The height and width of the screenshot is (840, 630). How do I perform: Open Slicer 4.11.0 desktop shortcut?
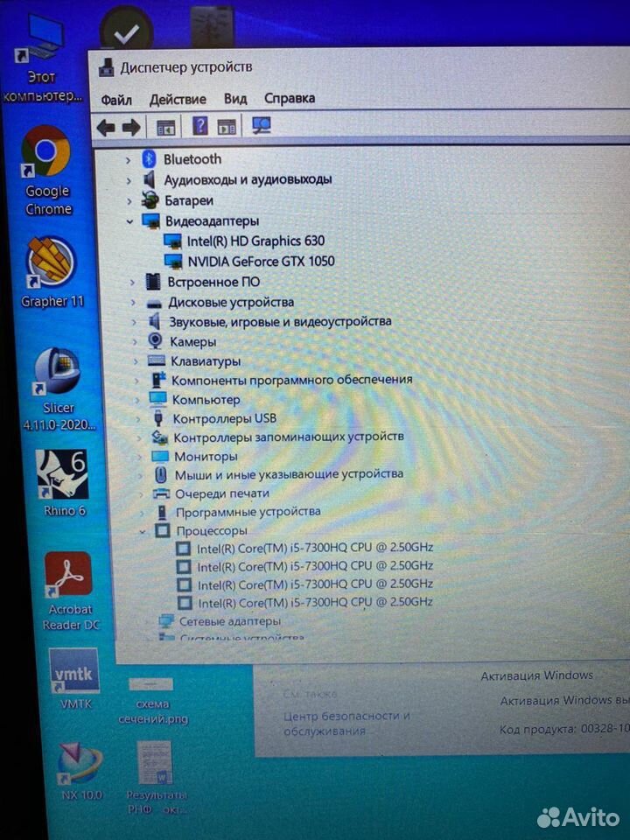(58, 389)
